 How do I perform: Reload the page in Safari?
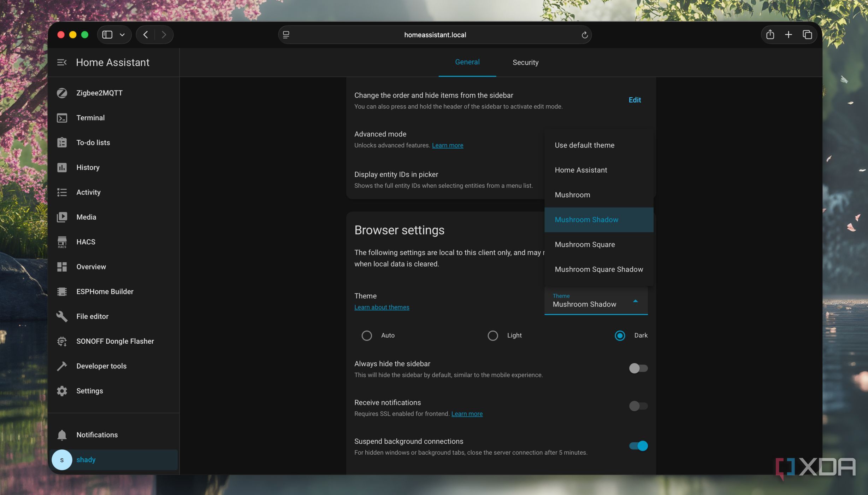(584, 35)
